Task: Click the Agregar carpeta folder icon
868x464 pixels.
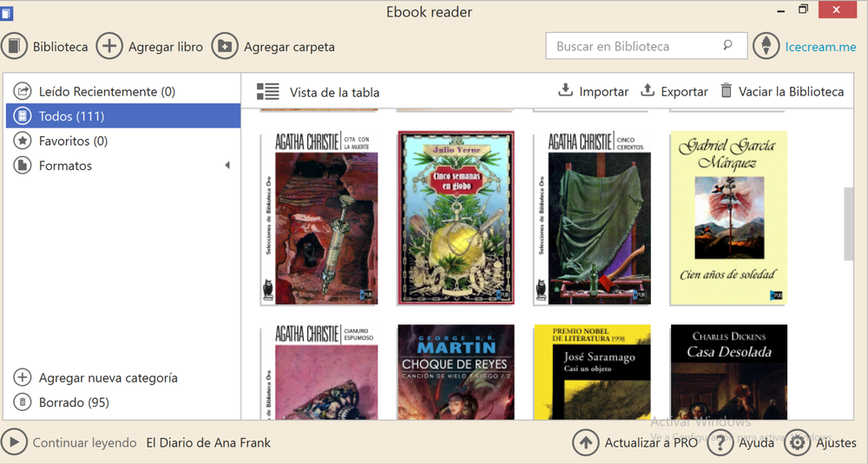Action: tap(225, 46)
